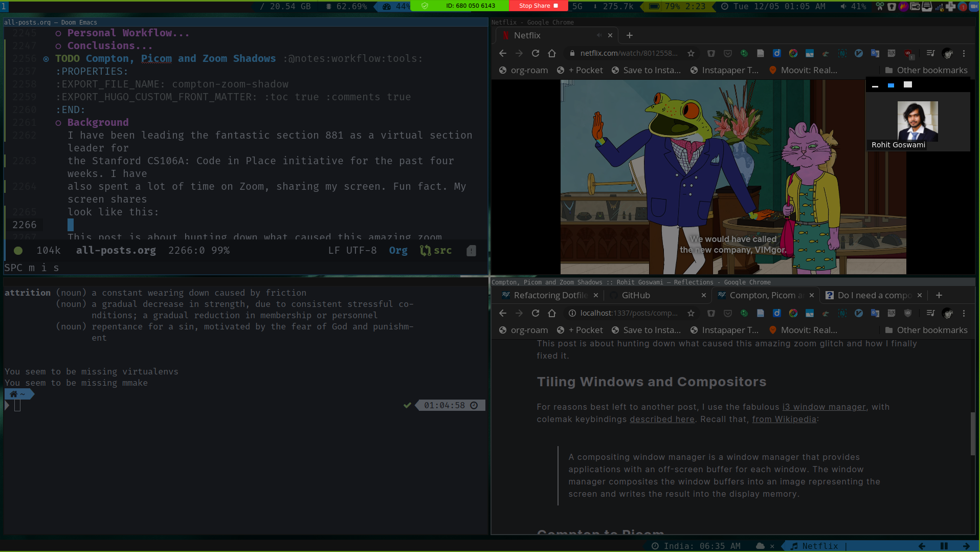The width and height of the screenshot is (980, 552).
Task: Reload the localhost blog page
Action: pyautogui.click(x=536, y=313)
